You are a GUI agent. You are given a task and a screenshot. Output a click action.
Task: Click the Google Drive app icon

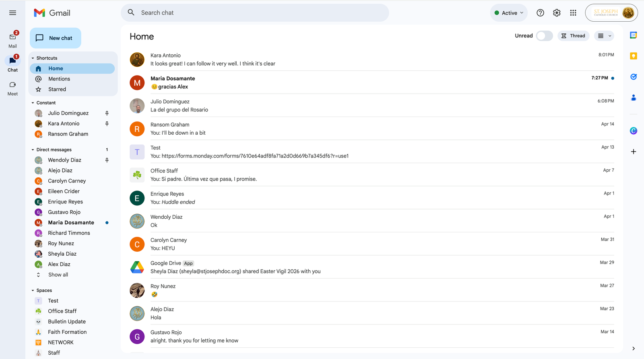(137, 267)
